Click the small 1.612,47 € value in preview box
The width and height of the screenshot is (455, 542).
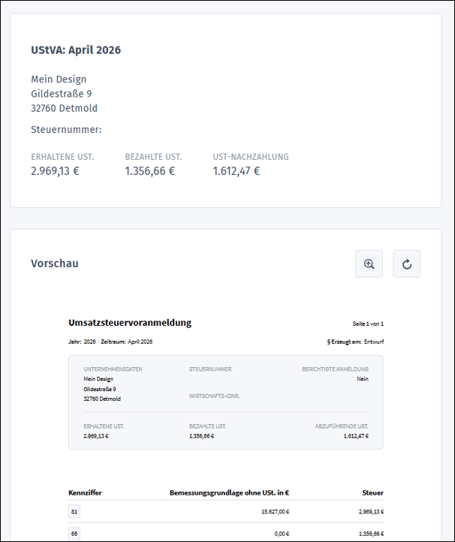356,436
